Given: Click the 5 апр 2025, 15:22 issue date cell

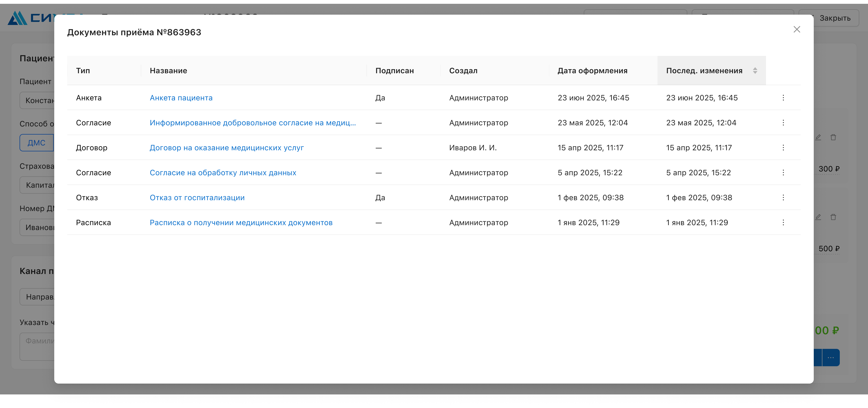Looking at the screenshot, I should pyautogui.click(x=590, y=173).
